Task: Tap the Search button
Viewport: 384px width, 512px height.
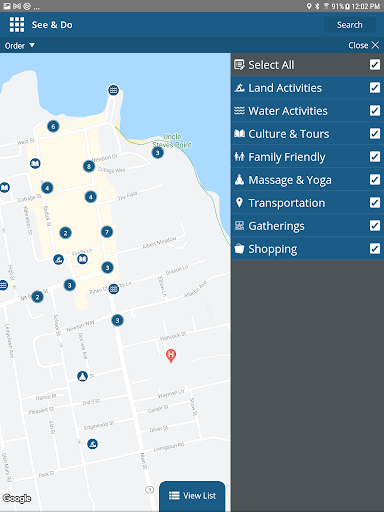Action: tap(349, 25)
